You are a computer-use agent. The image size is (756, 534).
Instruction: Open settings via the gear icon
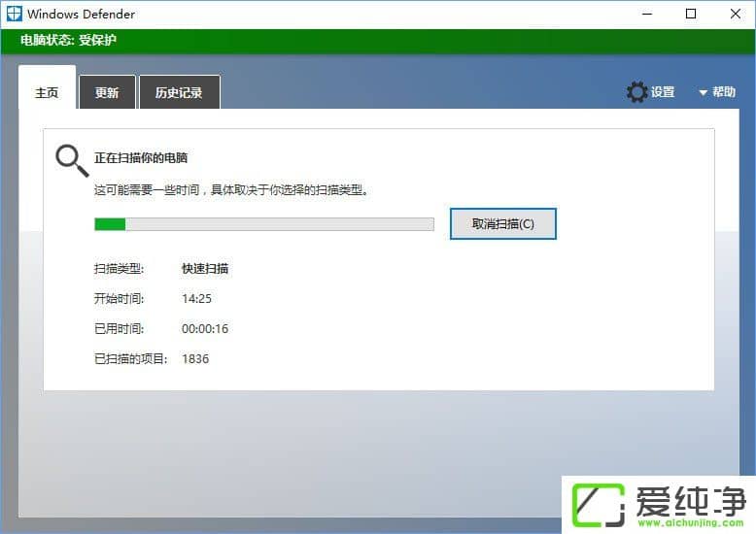(636, 92)
